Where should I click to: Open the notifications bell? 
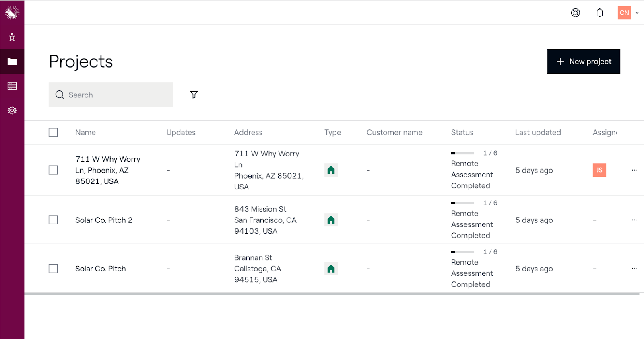600,13
